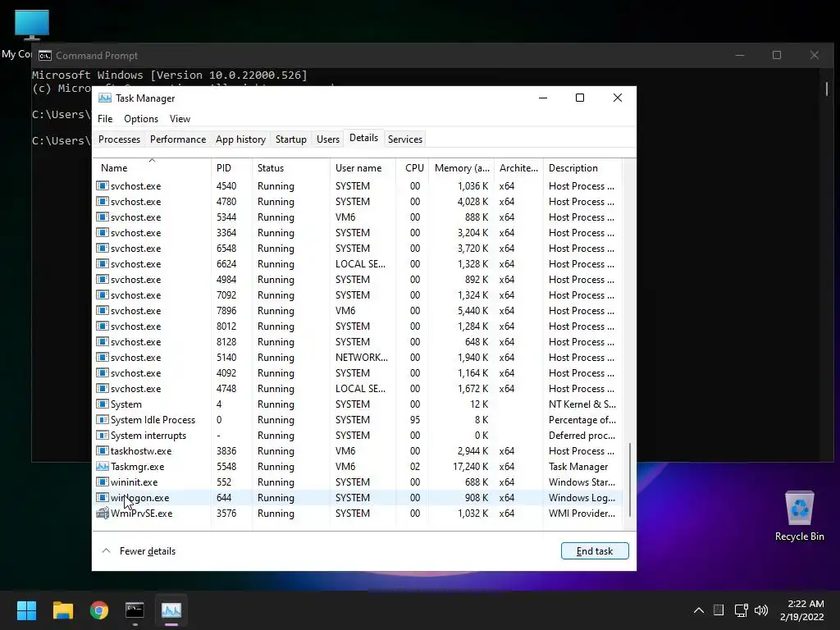Click the 17,240 K memory value
Image resolution: width=840 pixels, height=630 pixels.
[470, 467]
